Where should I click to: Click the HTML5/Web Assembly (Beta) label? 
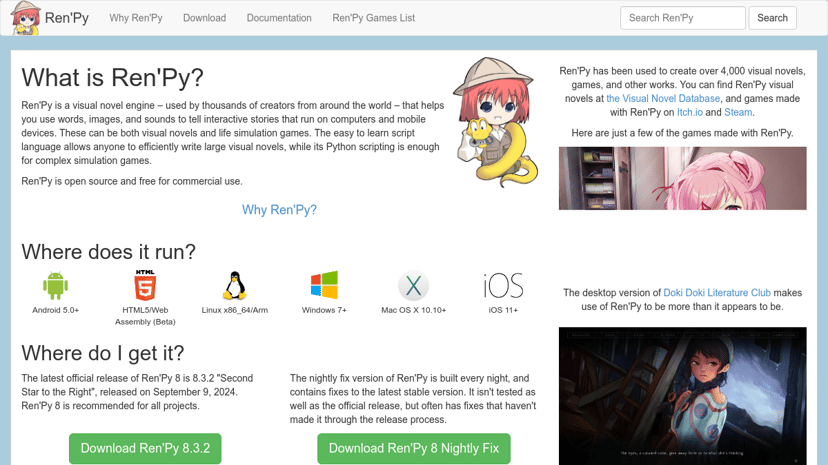tap(145, 316)
